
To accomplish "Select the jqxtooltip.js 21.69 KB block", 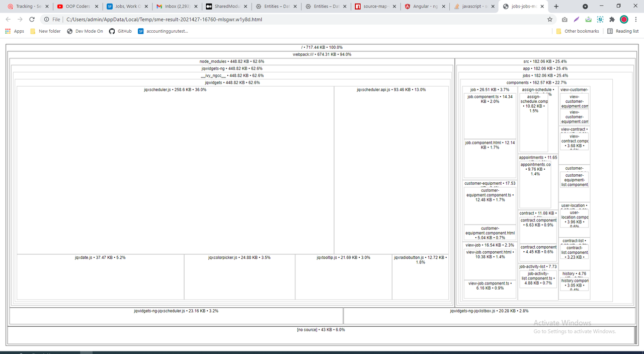I will 344,277.
